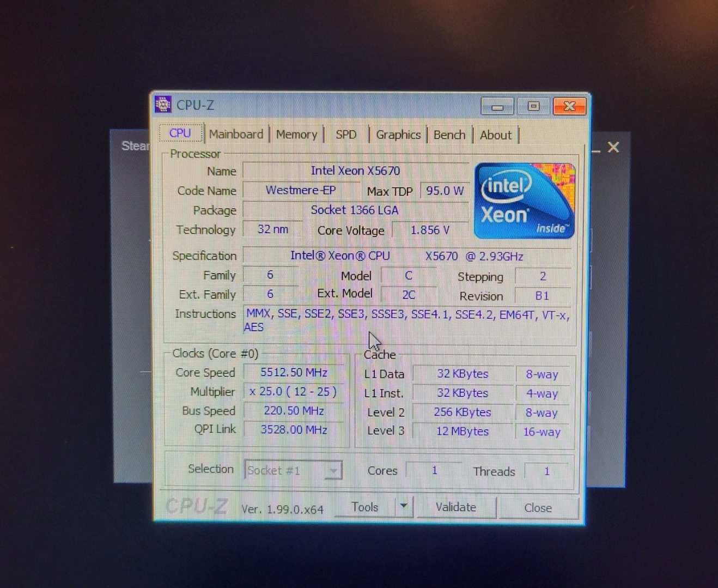This screenshot has height=588, width=718.
Task: Click the Core Speed value 5512.50 MHz
Action: pyautogui.click(x=294, y=372)
